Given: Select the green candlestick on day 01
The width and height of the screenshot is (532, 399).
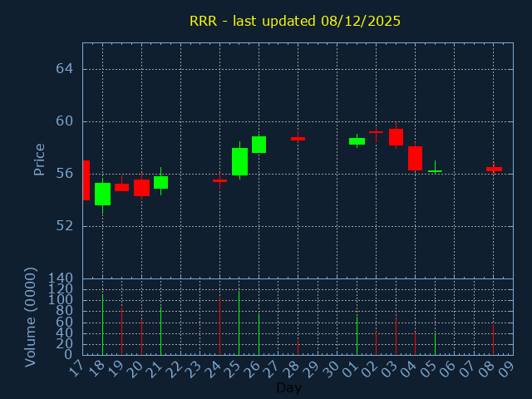Looking at the screenshot, I should pos(357,141).
